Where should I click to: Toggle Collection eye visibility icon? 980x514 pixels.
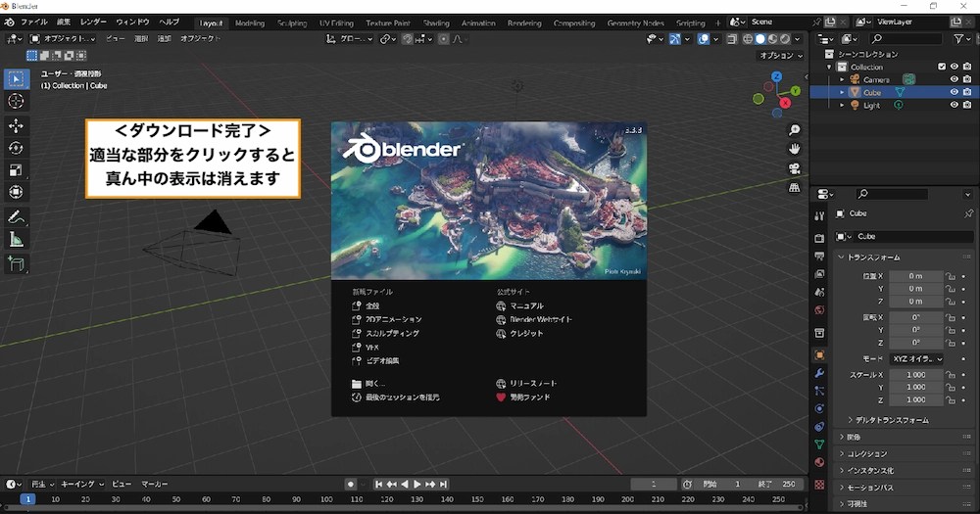point(955,67)
